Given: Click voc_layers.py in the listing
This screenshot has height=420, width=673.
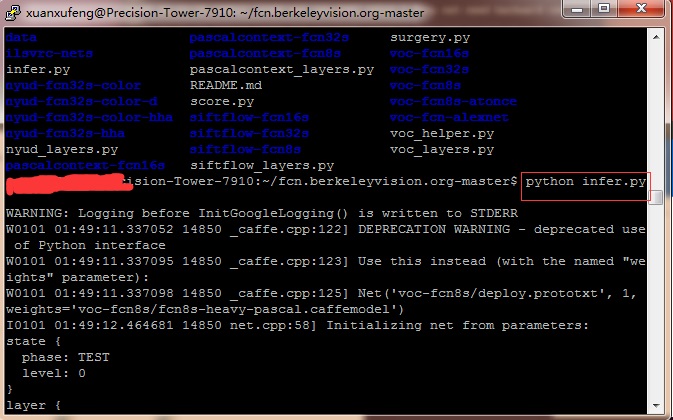Looking at the screenshot, I should click(442, 149).
